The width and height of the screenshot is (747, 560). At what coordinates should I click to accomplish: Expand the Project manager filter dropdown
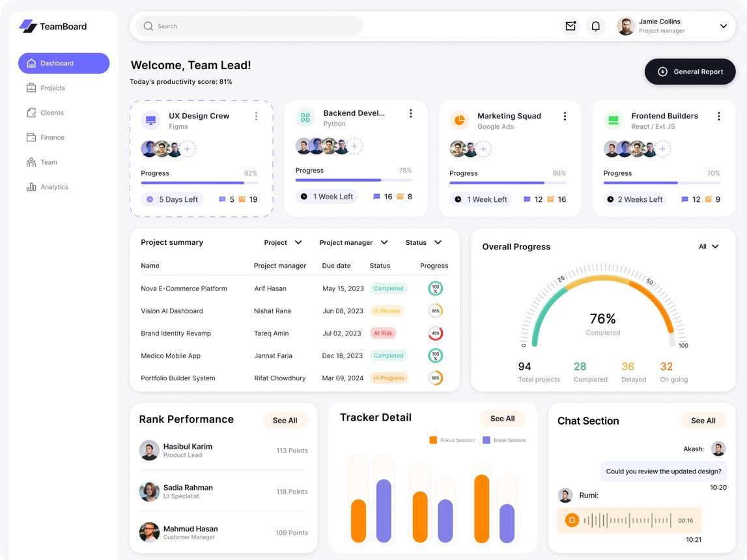(353, 242)
